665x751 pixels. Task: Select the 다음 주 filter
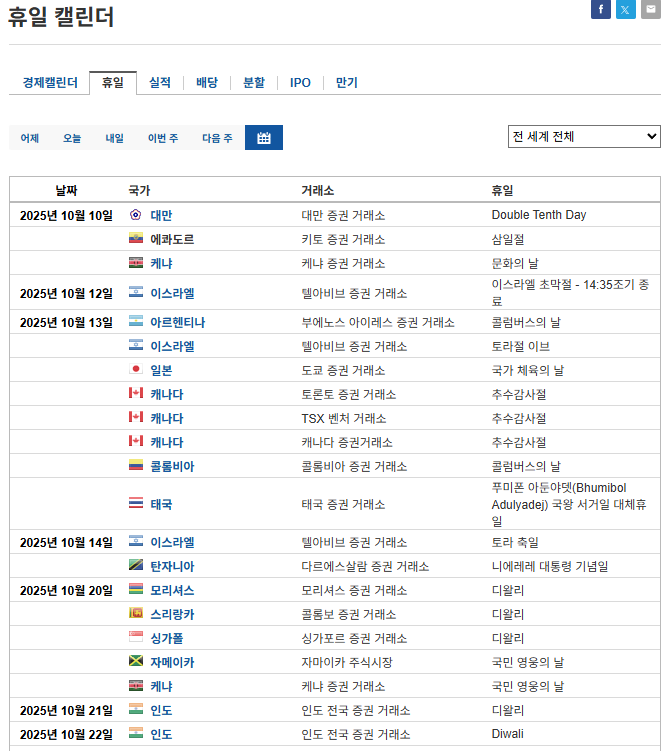click(x=217, y=138)
